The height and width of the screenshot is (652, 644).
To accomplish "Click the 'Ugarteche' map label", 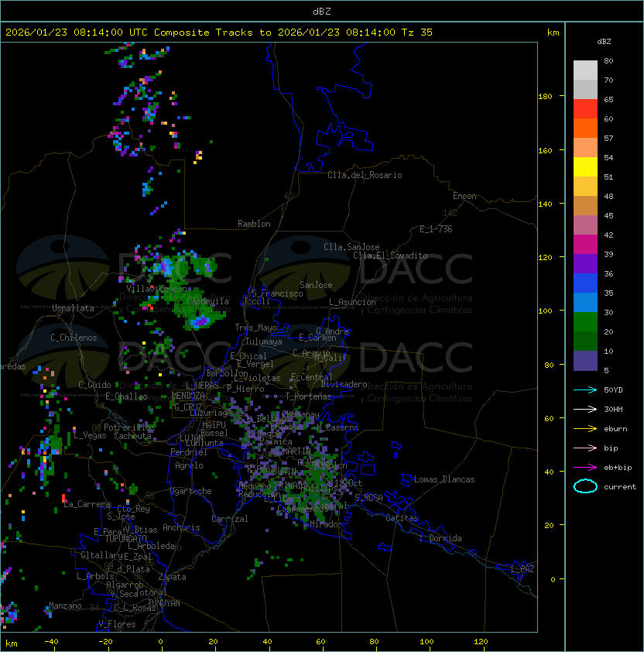I will point(191,491).
